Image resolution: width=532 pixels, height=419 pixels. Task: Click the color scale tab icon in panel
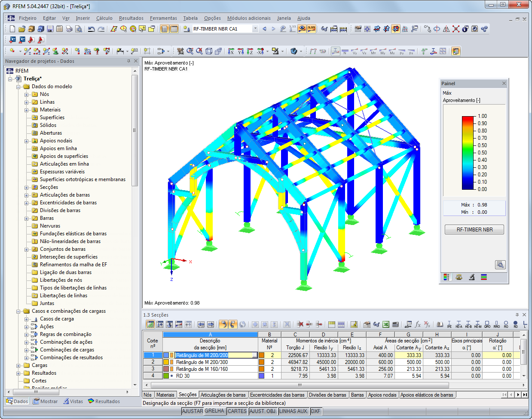446,277
